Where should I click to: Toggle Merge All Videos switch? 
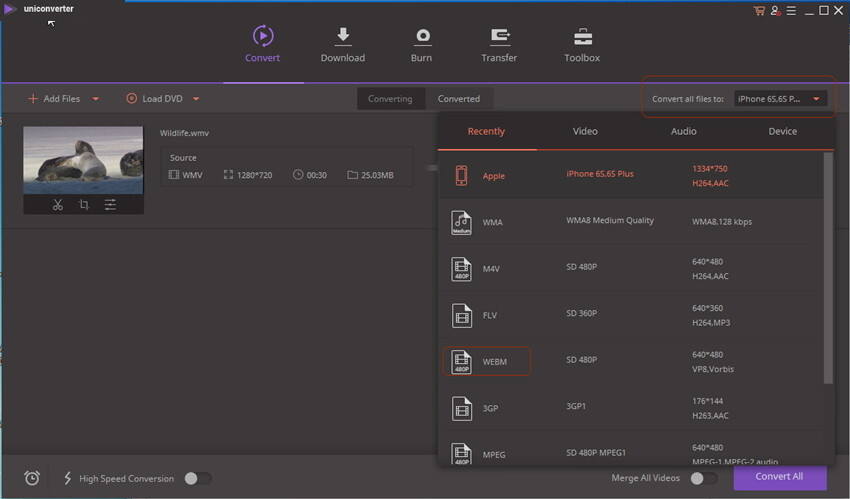[704, 478]
